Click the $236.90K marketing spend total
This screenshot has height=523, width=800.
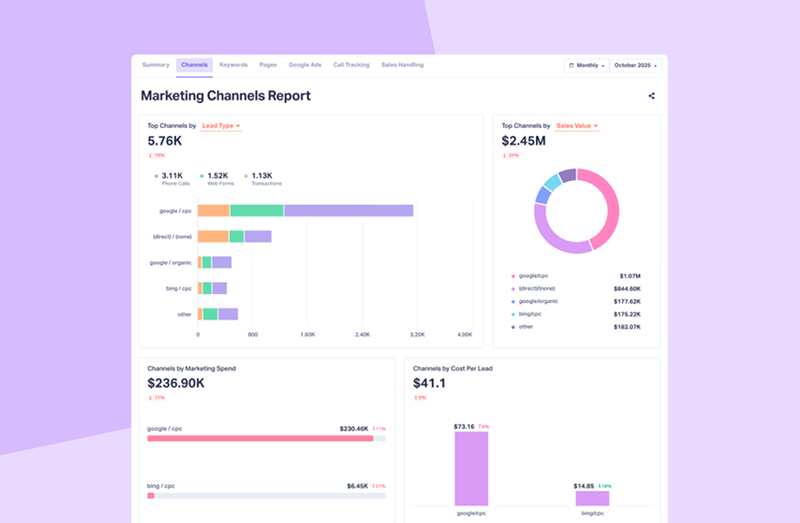[176, 383]
